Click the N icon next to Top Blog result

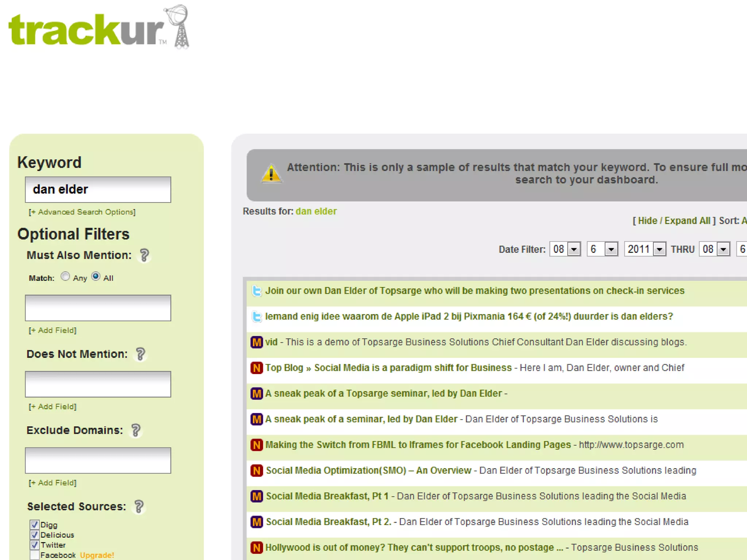(x=257, y=368)
